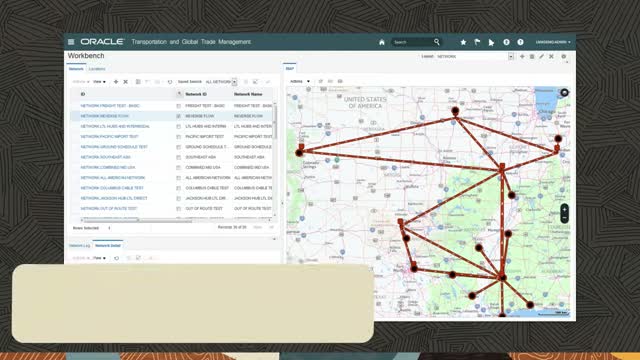Click the X icon beside layout pencil
This screenshot has height=360, width=640.
pos(551,56)
